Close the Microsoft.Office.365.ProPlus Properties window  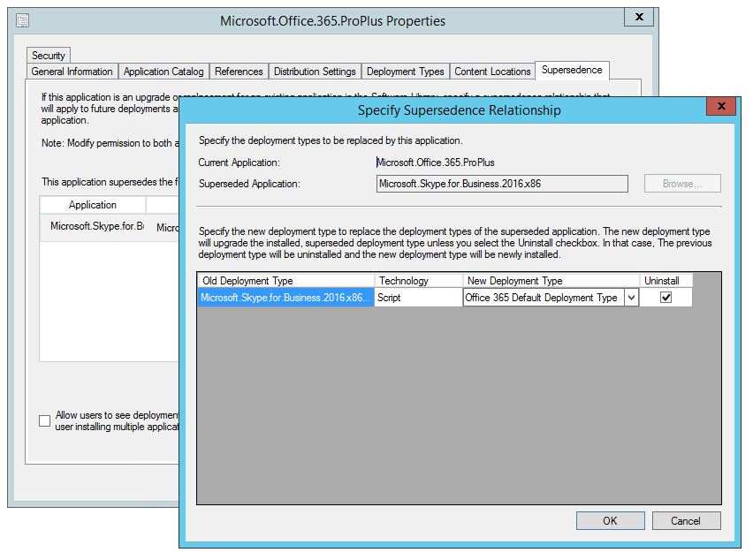click(x=639, y=17)
